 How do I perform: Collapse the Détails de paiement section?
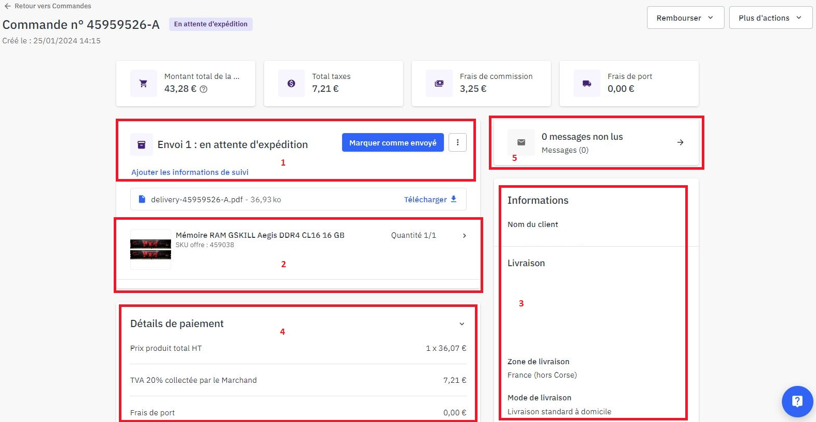[x=461, y=324]
